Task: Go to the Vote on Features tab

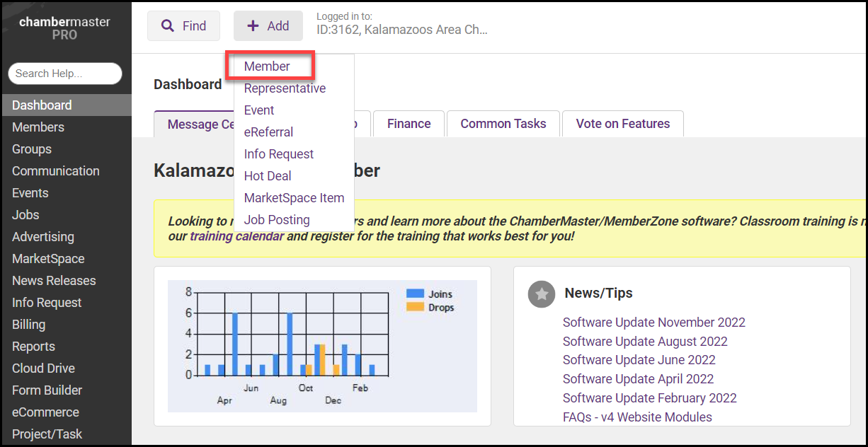Action: (x=622, y=124)
